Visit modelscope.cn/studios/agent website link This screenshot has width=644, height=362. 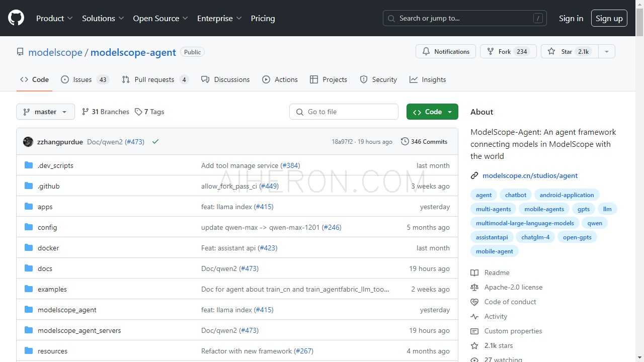tap(530, 175)
